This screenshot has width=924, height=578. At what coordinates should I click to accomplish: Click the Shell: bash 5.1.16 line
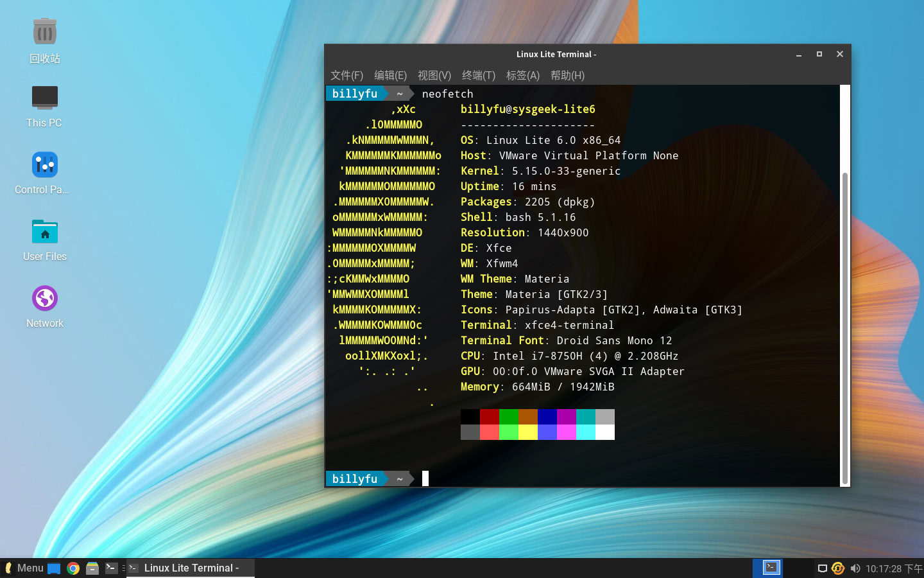click(x=518, y=217)
